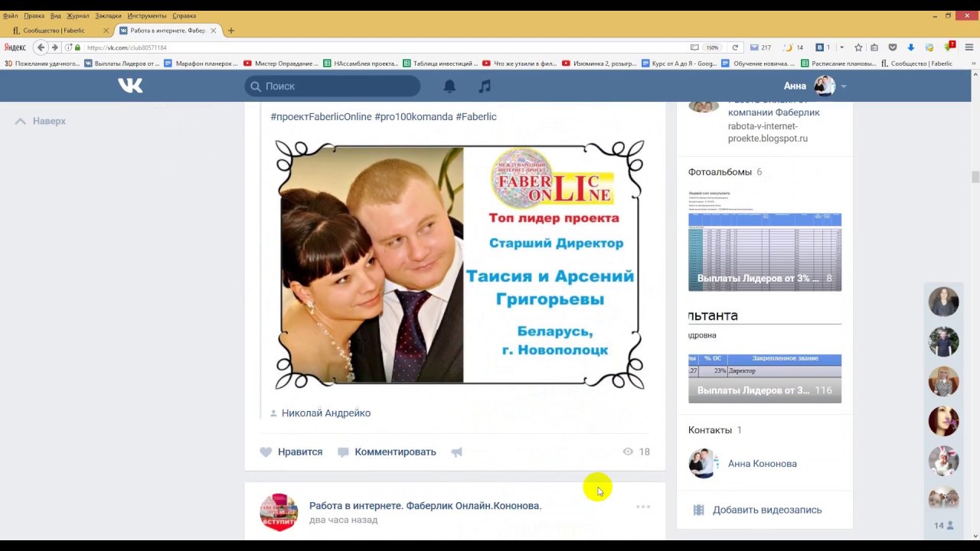Viewport: 980px width, 551px height.
Task: Open the 14 friends online counter
Action: click(x=943, y=526)
